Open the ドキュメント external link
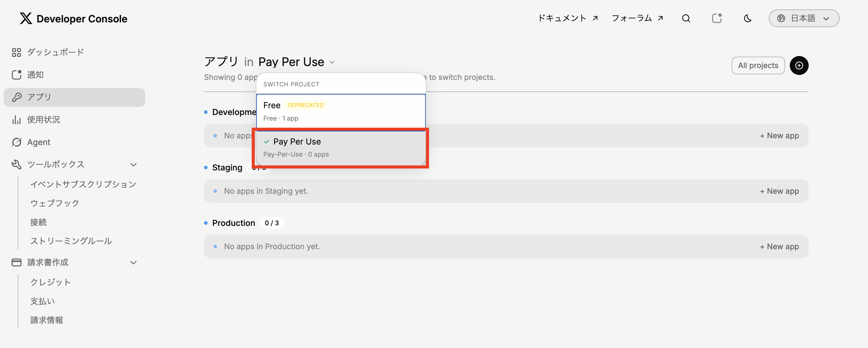The height and width of the screenshot is (348, 868). 568,18
